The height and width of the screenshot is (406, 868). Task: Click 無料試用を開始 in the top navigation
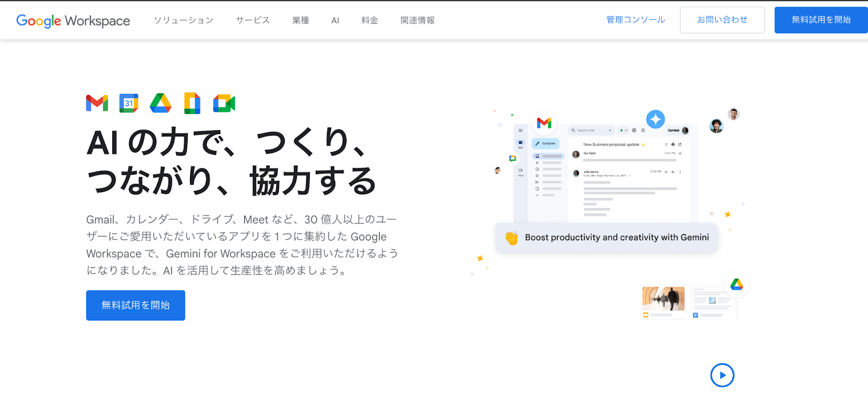(821, 20)
